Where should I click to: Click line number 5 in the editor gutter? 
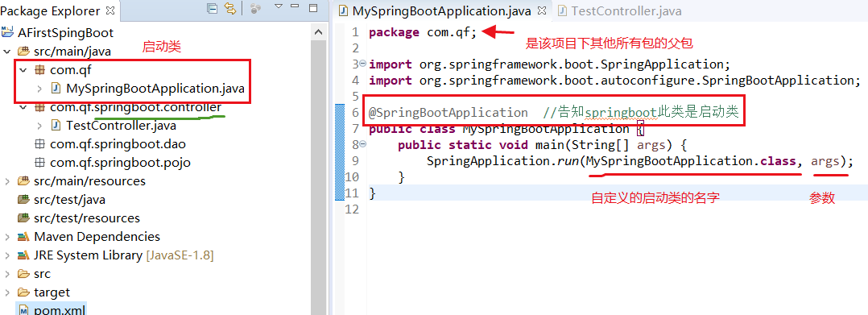pyautogui.click(x=355, y=97)
